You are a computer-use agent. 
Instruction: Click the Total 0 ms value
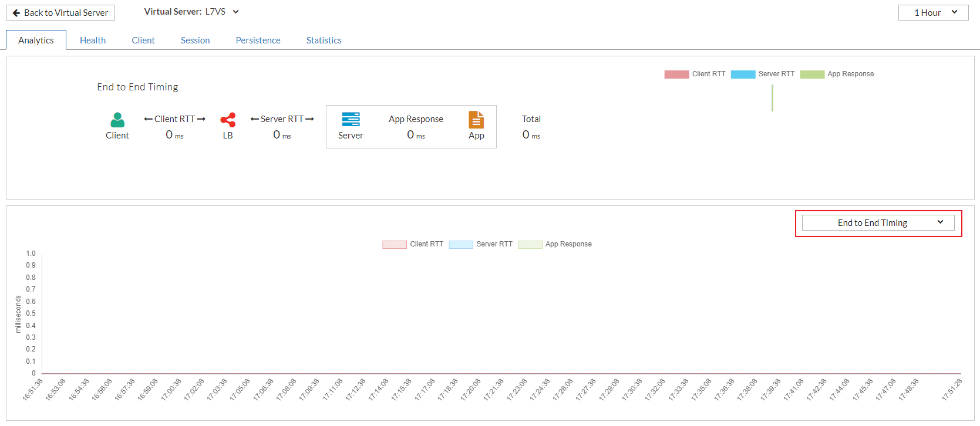[x=531, y=135]
